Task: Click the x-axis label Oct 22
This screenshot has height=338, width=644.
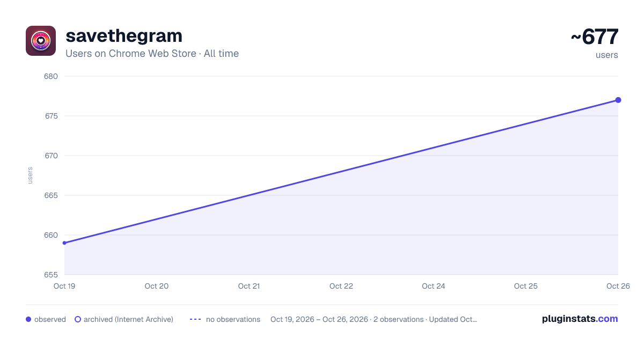Action: point(341,286)
